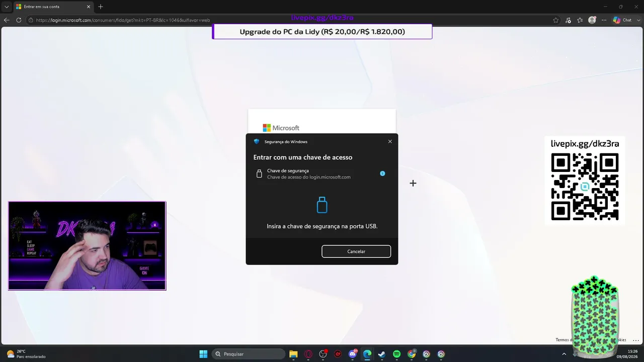The width and height of the screenshot is (644, 362).
Task: Click the livepix.gg/dkz3ra QR code
Action: coord(585,187)
